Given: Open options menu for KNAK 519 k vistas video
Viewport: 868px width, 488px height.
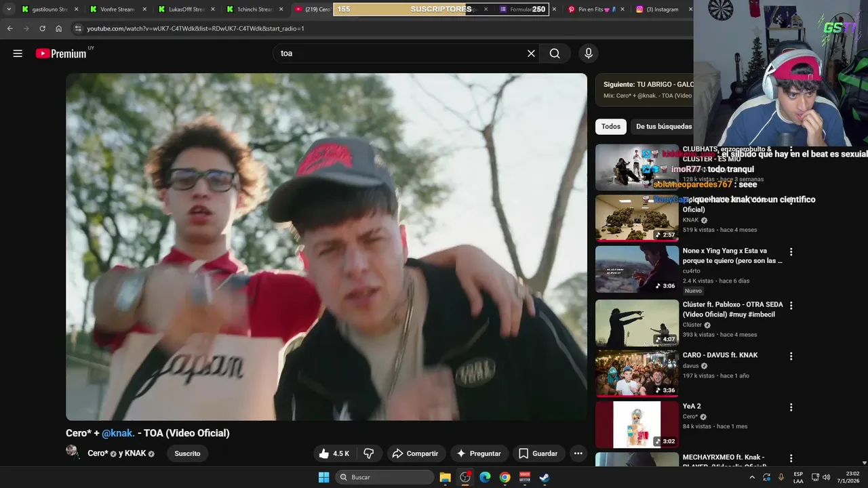Looking at the screenshot, I should pyautogui.click(x=791, y=201).
